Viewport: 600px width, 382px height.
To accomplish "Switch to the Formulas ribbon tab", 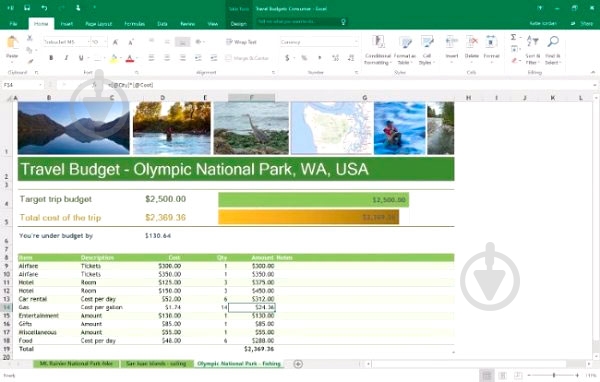I will [134, 24].
